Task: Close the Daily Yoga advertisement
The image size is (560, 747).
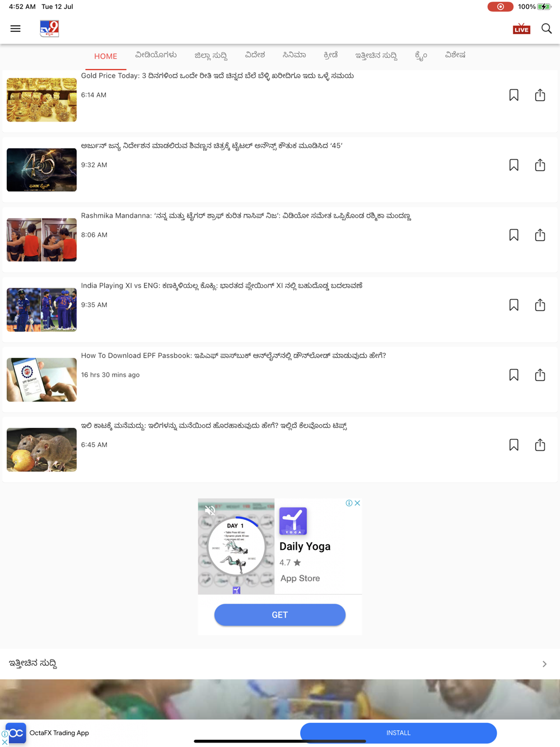Action: (357, 503)
